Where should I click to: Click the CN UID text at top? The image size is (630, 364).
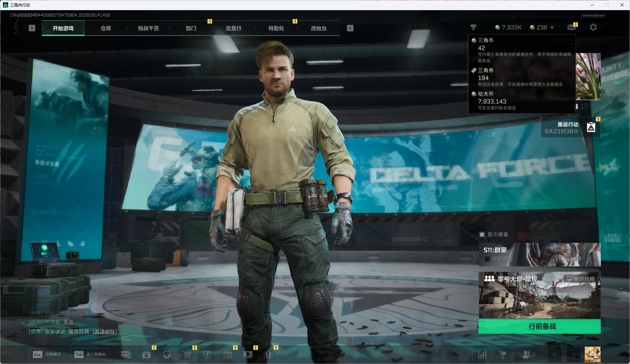pyautogui.click(x=60, y=15)
